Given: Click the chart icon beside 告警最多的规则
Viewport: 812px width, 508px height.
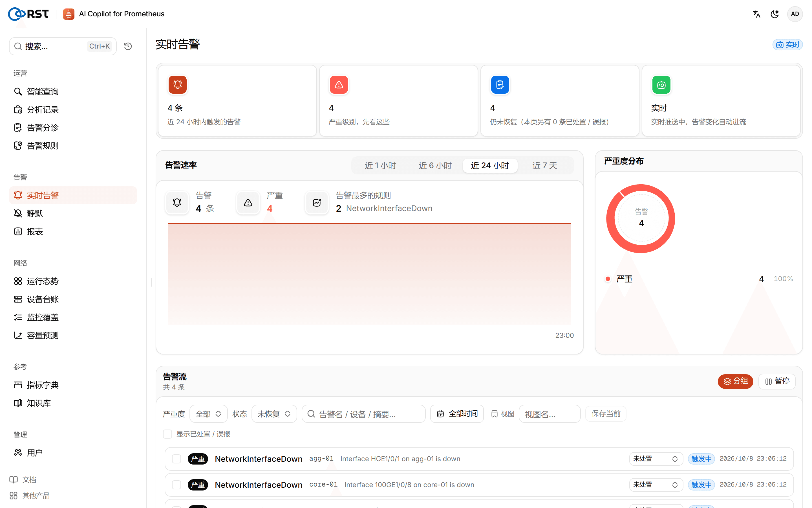Looking at the screenshot, I should pyautogui.click(x=317, y=203).
